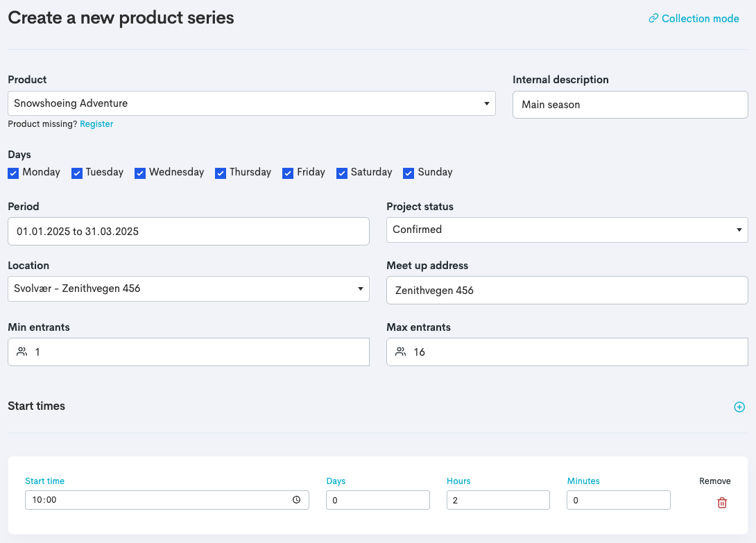Switch to Collection mode
Viewport: 756px width, 543px height.
tap(700, 19)
